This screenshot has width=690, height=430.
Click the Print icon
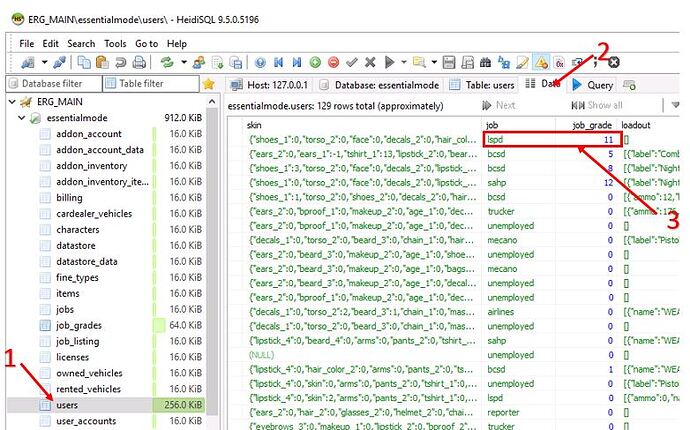point(139,62)
